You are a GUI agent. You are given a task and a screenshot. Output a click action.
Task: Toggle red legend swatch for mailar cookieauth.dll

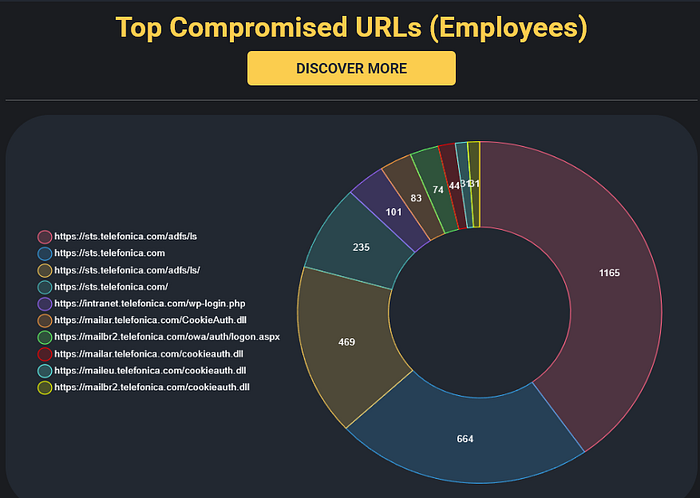(x=45, y=354)
